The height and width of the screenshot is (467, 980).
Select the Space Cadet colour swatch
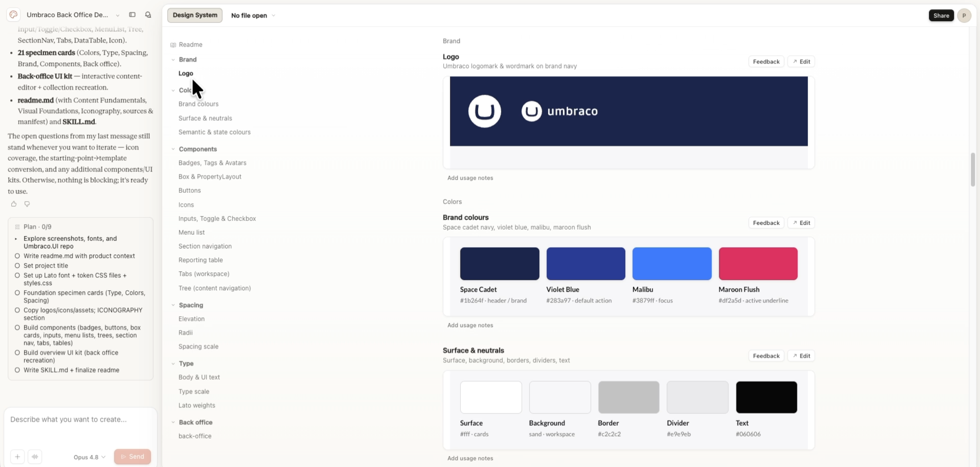(500, 264)
